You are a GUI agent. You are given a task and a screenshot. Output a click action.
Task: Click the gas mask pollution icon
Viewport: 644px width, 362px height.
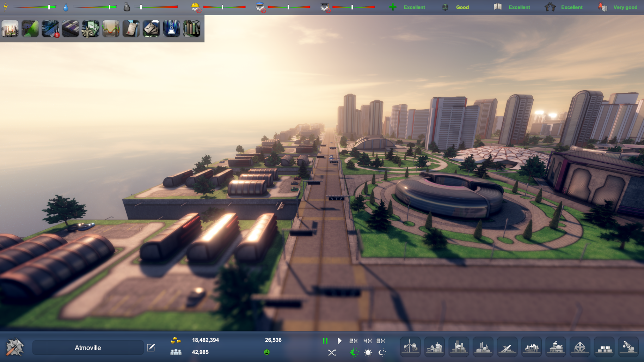click(x=445, y=7)
